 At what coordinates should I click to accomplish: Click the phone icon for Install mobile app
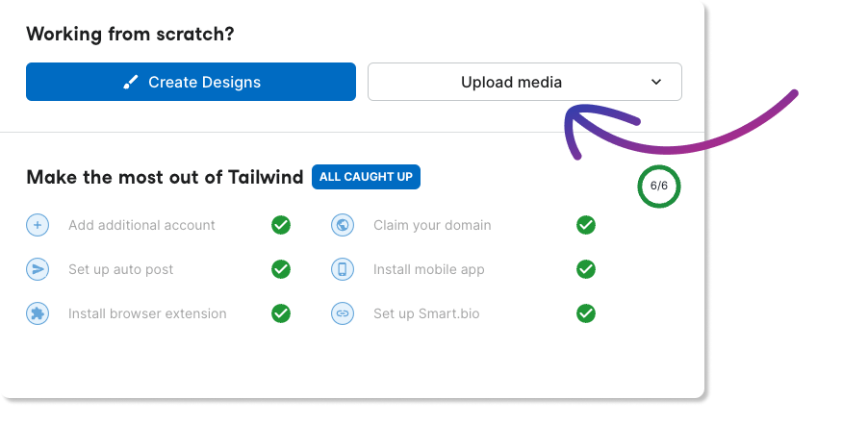pos(343,269)
